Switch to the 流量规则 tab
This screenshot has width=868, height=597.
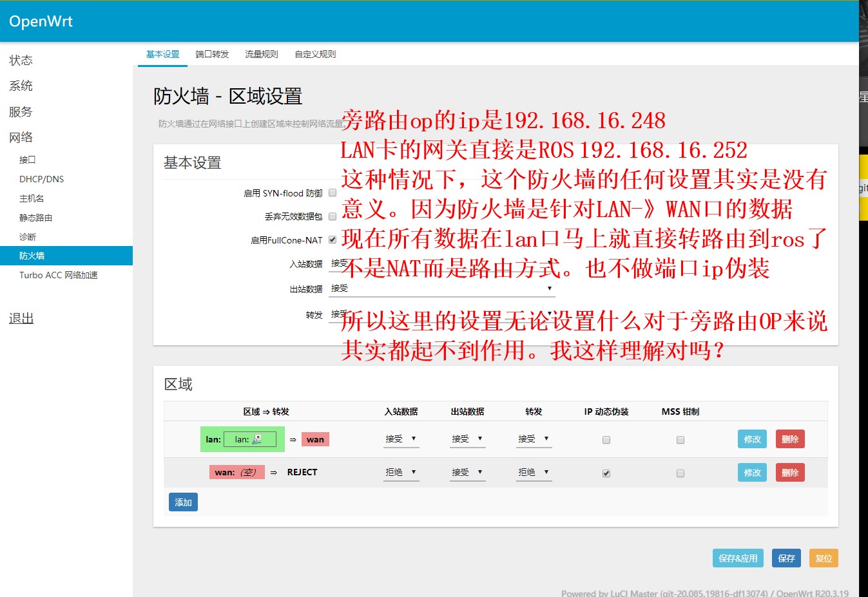coord(261,54)
